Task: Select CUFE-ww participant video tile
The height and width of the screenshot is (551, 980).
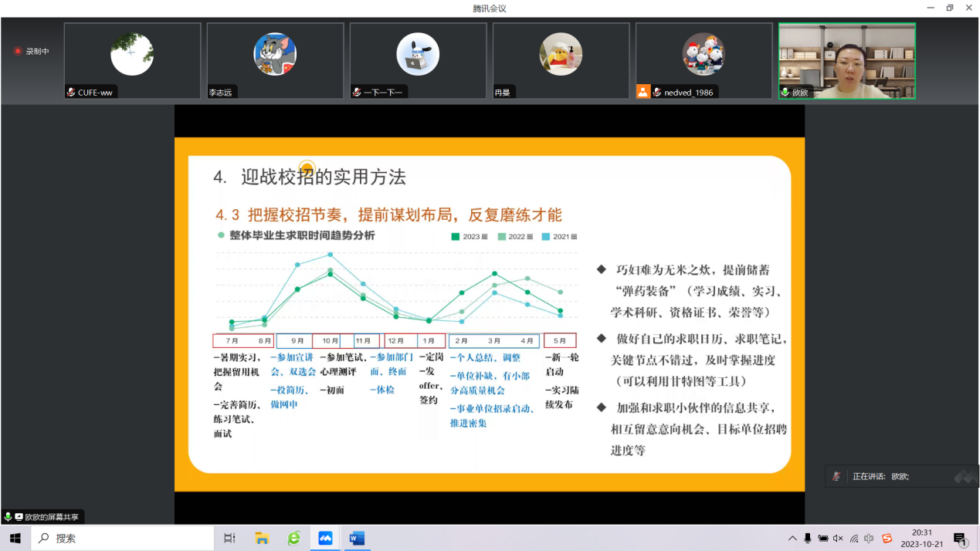Action: click(132, 60)
